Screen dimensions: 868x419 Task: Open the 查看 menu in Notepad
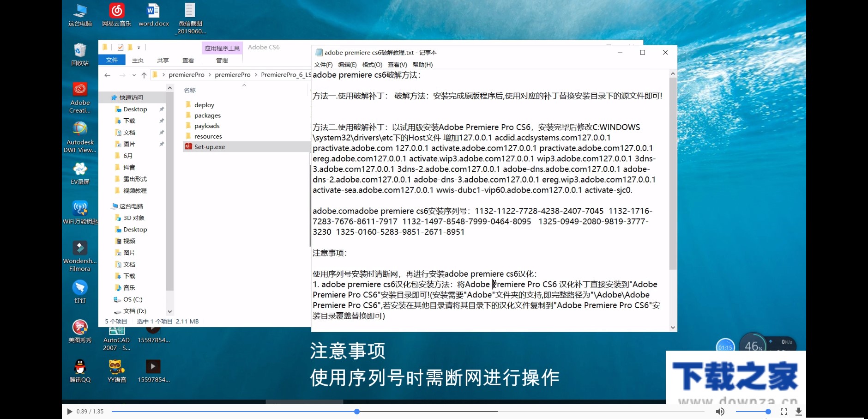point(396,65)
